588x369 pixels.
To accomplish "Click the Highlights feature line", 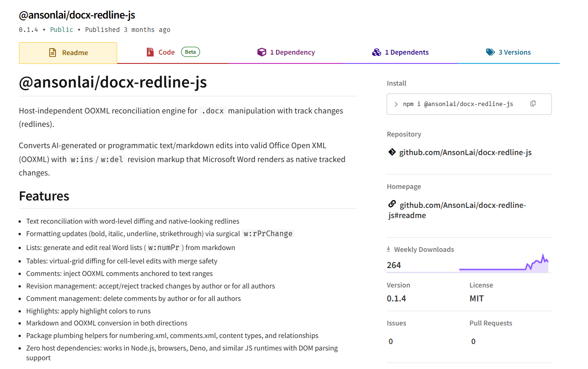I will click(x=88, y=311).
